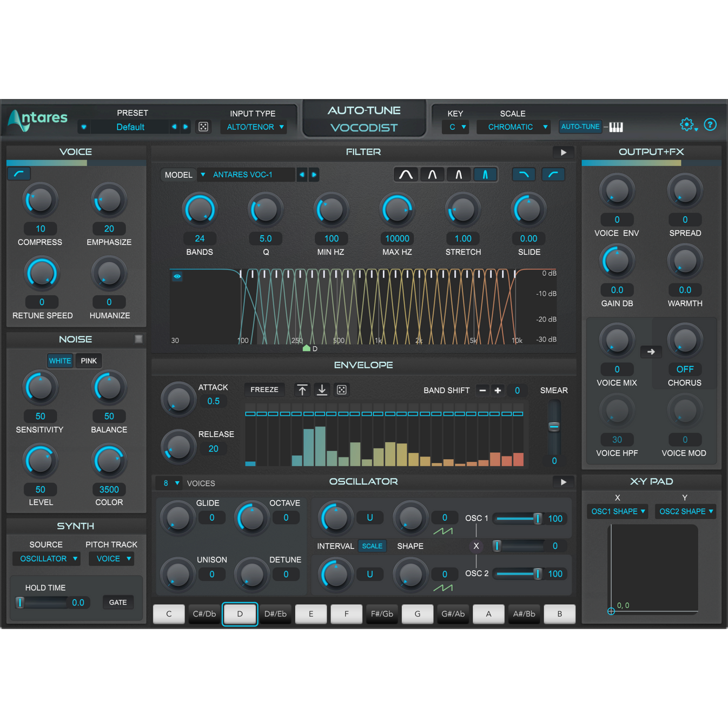Click the narrowest band shape icon in Filter
This screenshot has width=728, height=728.
485,174
